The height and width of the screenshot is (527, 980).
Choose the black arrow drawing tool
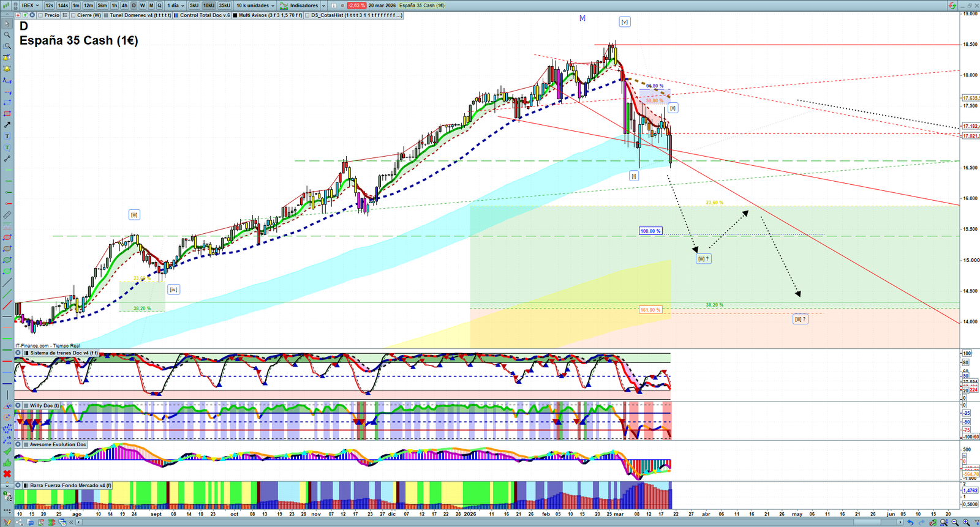[7, 125]
